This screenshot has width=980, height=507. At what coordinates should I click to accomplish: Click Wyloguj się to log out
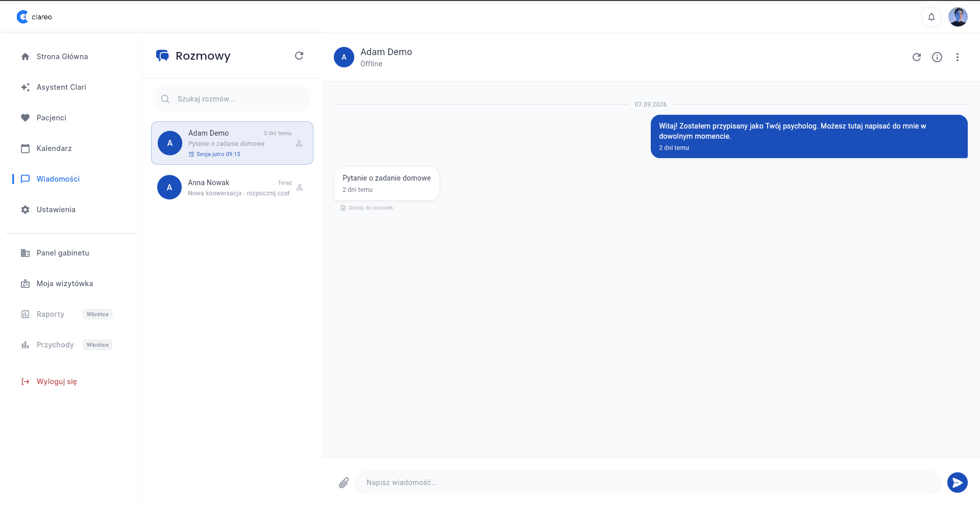click(57, 382)
